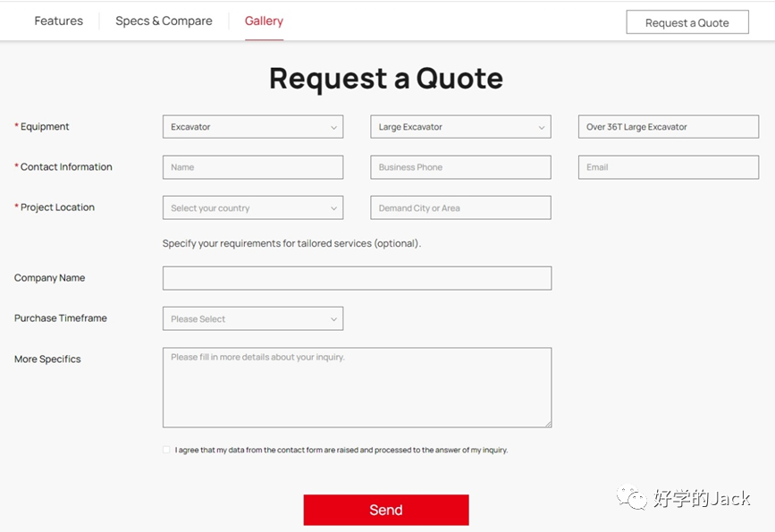
Task: Click the Request a Quote heading
Action: coord(386,78)
